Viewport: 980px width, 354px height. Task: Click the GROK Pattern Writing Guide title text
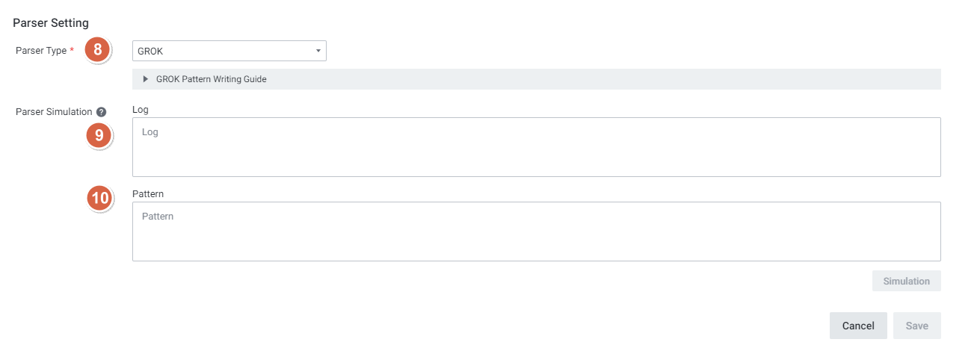click(211, 79)
